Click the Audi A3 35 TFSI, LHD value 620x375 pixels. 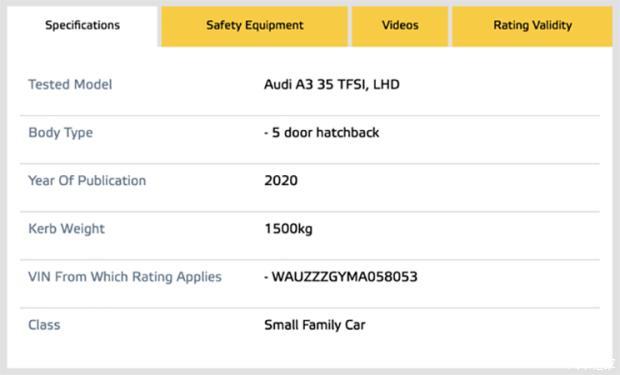(332, 84)
